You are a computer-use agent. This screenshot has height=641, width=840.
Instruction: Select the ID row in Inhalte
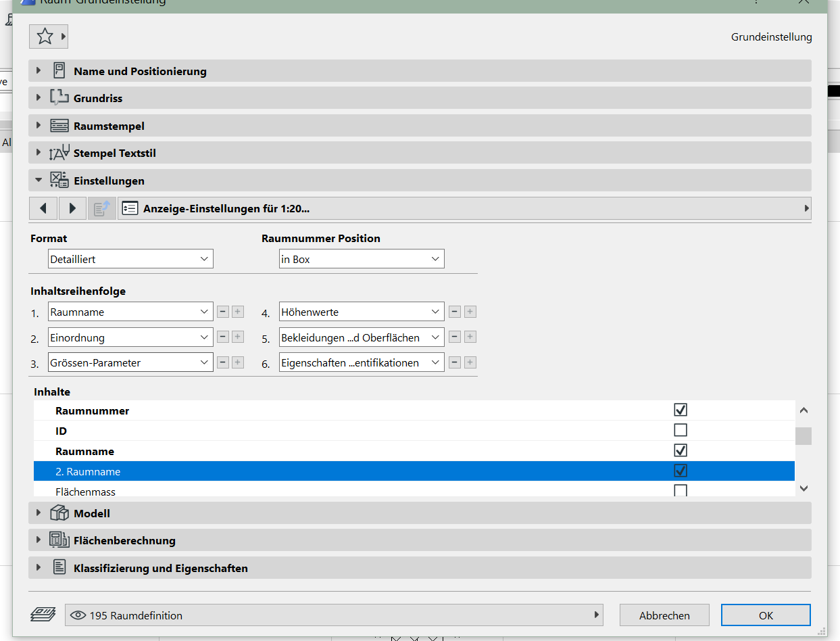point(414,431)
